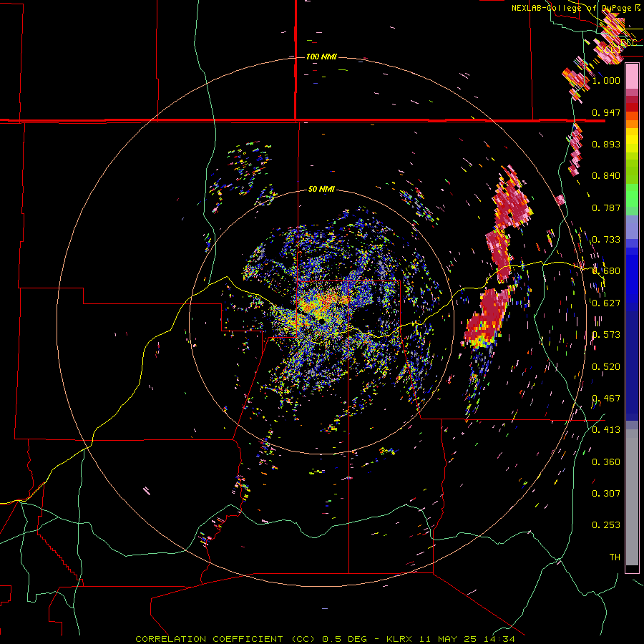Click the 0.307 legend value
This screenshot has height=644, width=644.
[606, 493]
